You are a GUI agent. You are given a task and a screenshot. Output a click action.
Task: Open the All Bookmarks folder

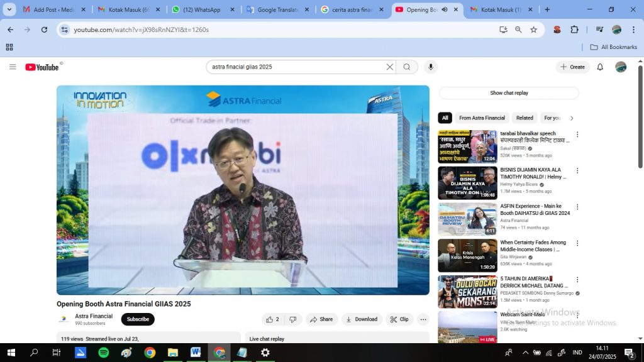point(614,47)
